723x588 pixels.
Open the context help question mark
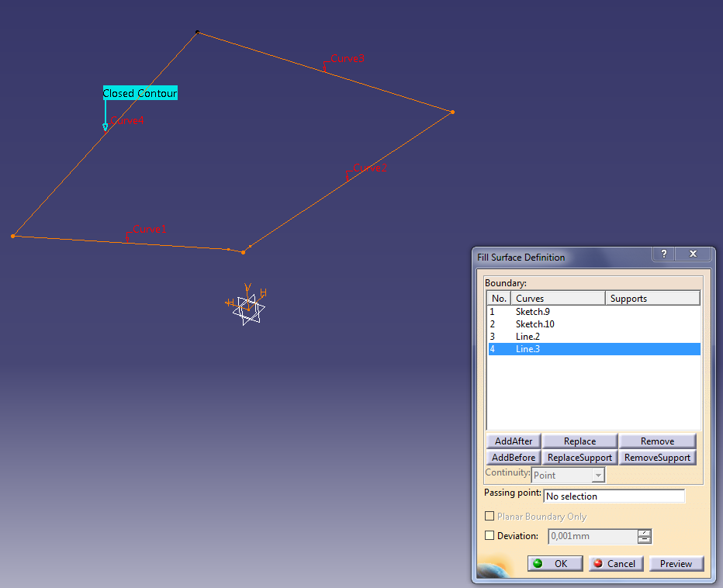click(x=663, y=254)
